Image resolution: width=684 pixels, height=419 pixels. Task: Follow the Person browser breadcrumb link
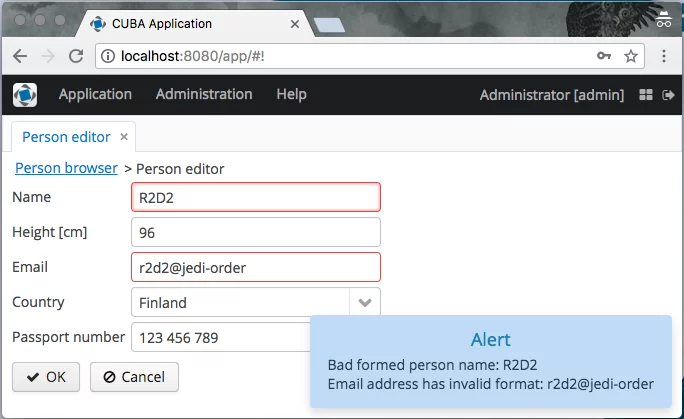[66, 168]
